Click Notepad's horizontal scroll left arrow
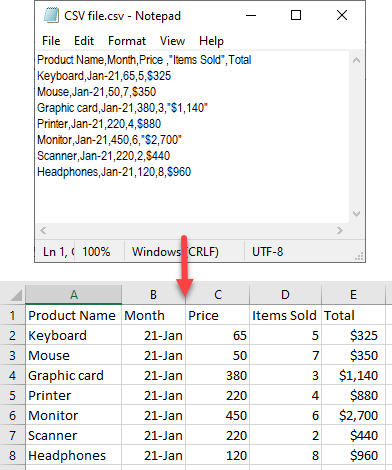392x470 pixels. click(43, 230)
